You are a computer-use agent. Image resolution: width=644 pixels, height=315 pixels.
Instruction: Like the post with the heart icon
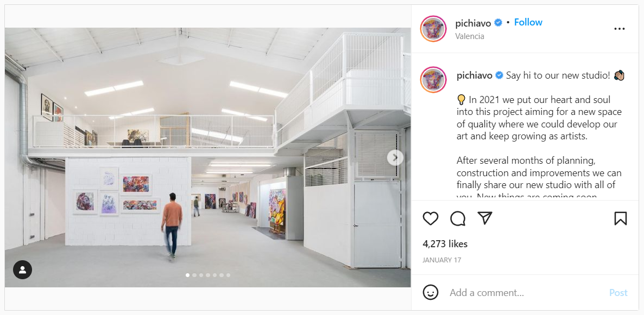(431, 218)
